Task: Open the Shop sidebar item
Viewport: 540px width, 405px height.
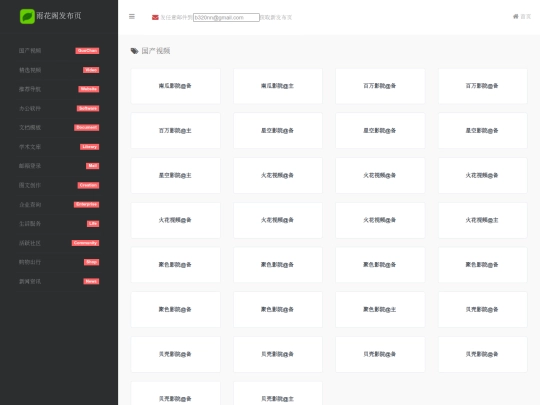Action: (x=59, y=262)
